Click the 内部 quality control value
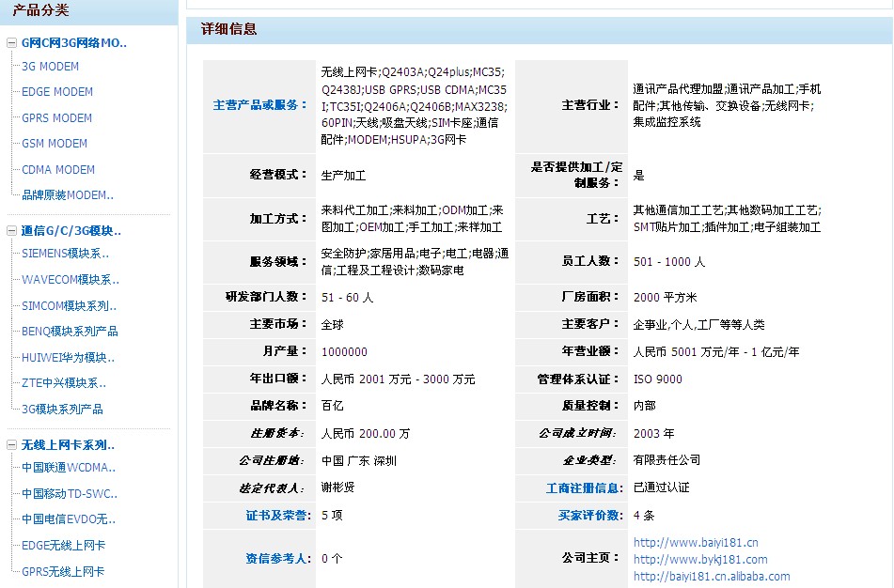The height and width of the screenshot is (588, 894). (644, 406)
